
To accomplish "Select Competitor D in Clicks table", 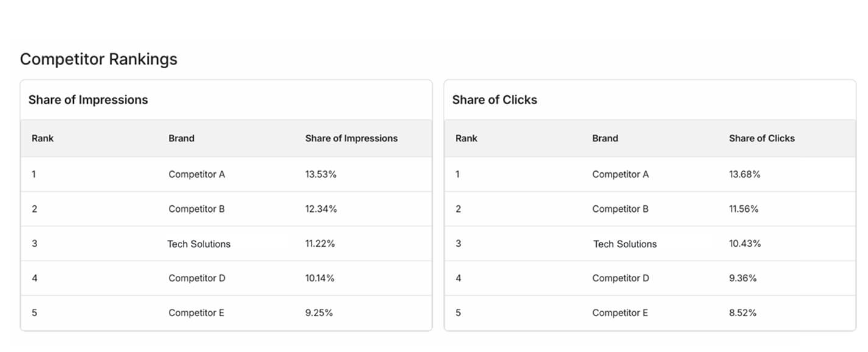I will [621, 278].
